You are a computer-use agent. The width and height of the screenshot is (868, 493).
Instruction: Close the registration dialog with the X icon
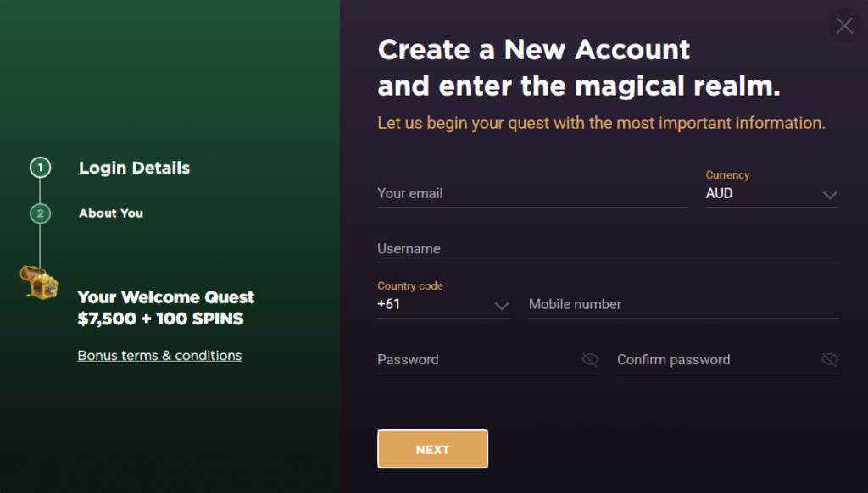point(844,25)
